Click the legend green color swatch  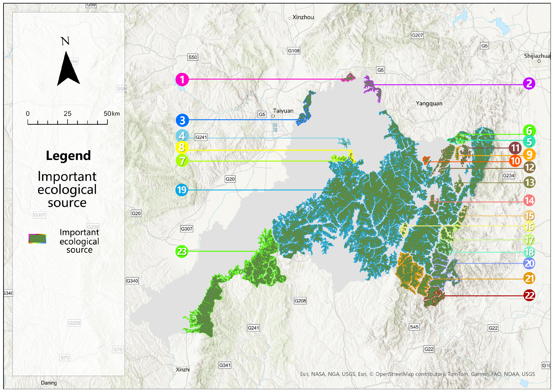point(37,238)
